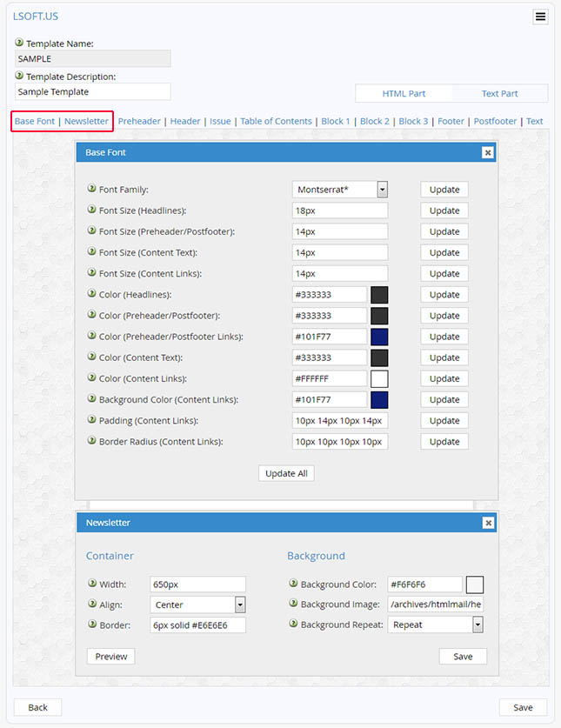Open the LSOFT.US link
Image resolution: width=561 pixels, height=728 pixels.
point(36,17)
